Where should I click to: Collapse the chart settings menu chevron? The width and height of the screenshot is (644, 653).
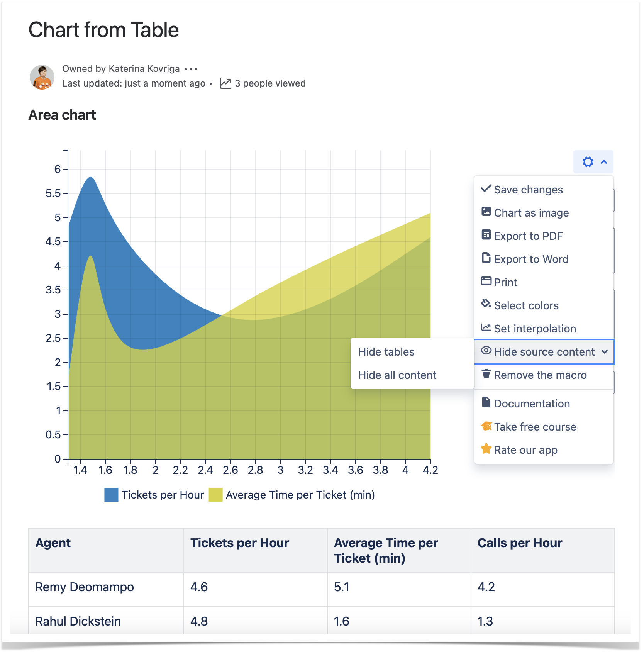tap(604, 162)
